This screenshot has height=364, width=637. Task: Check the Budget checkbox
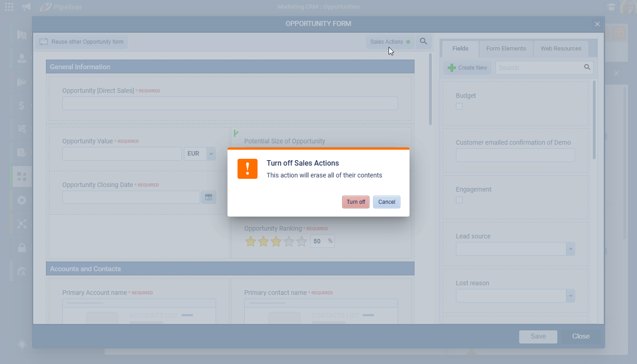coord(459,106)
